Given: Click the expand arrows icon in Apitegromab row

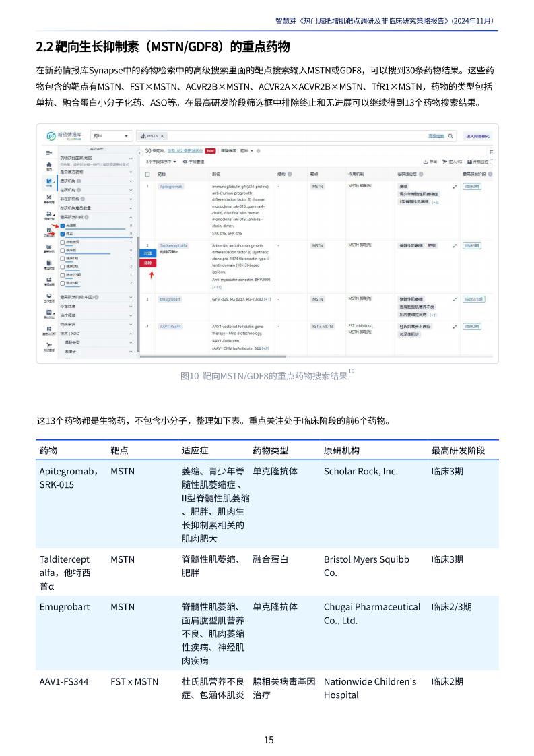Looking at the screenshot, I should pyautogui.click(x=455, y=187).
